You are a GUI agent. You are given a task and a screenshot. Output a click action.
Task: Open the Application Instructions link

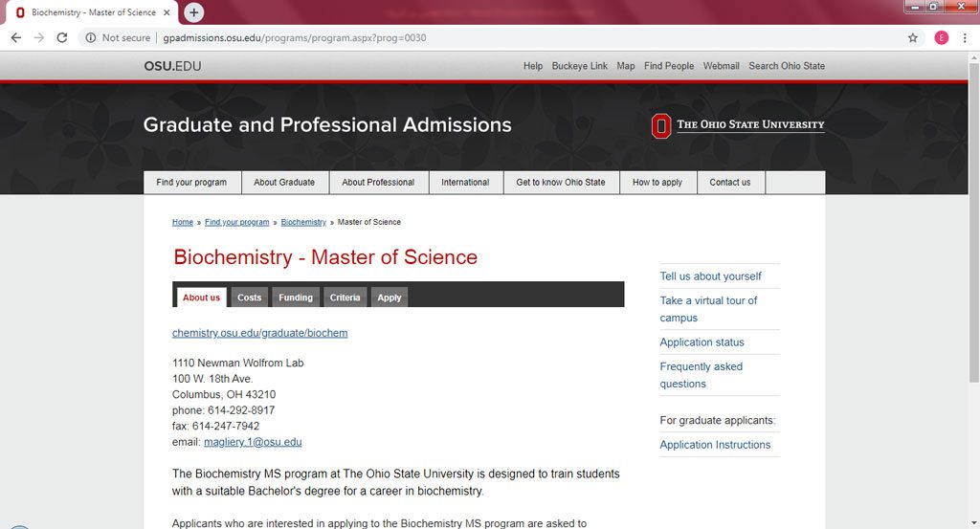pyautogui.click(x=715, y=445)
